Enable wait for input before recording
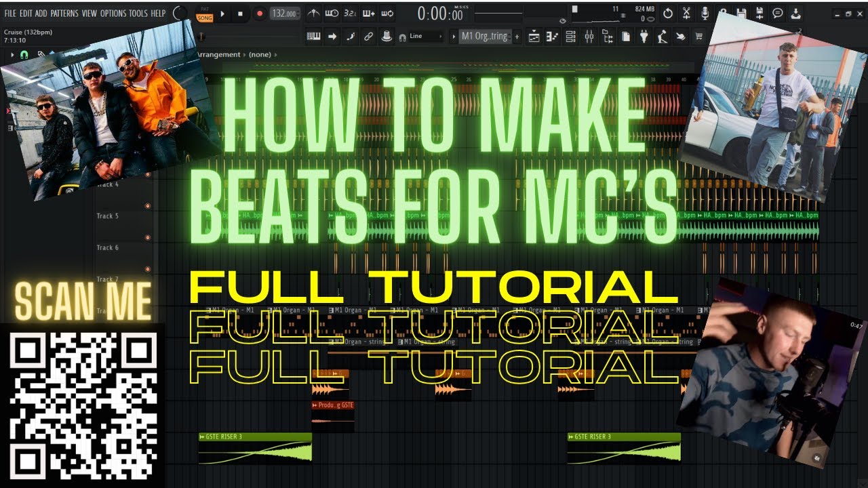The image size is (868, 488). point(332,13)
